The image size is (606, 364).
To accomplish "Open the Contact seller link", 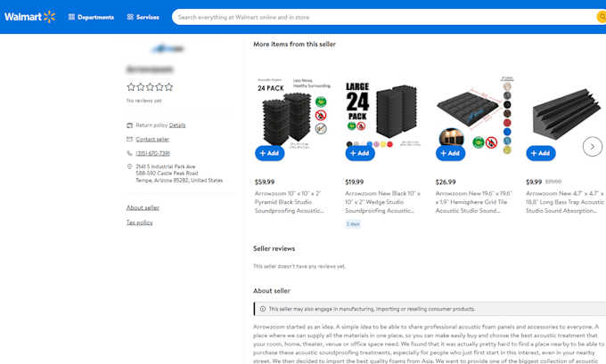I will point(152,140).
